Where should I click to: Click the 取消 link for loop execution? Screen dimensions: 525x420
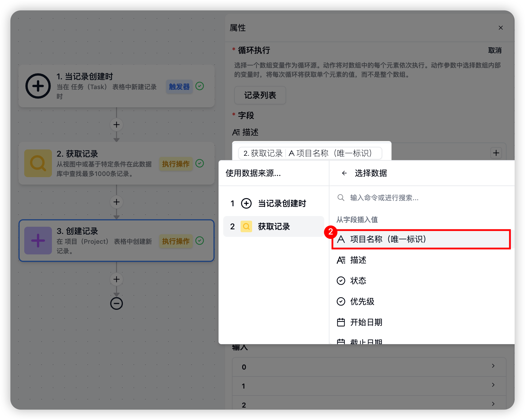coord(495,50)
